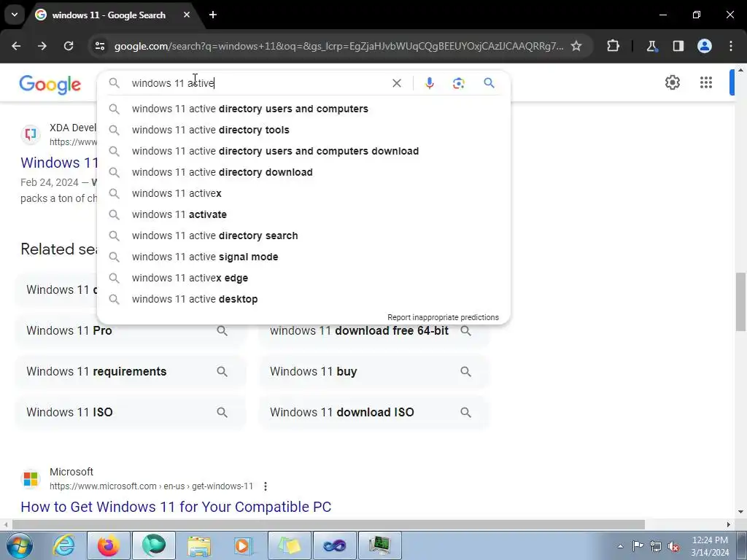This screenshot has width=747, height=560.
Task: Click the XDA Developers favicon
Action: pos(31,134)
